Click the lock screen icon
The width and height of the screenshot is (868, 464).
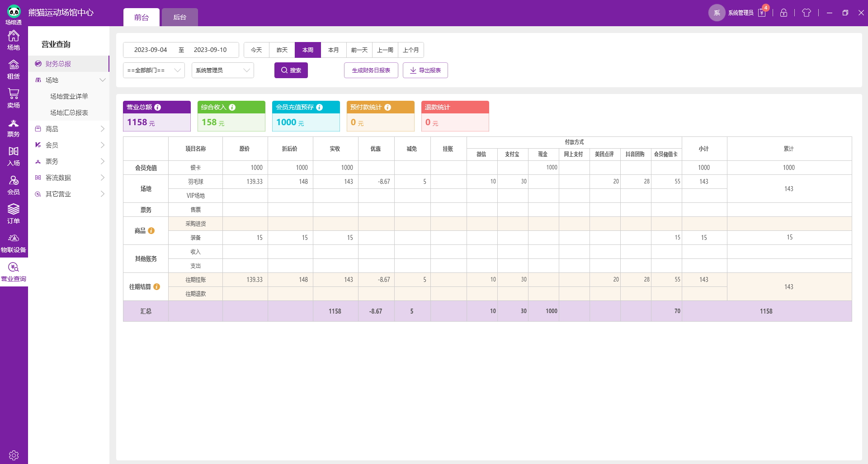click(x=783, y=13)
